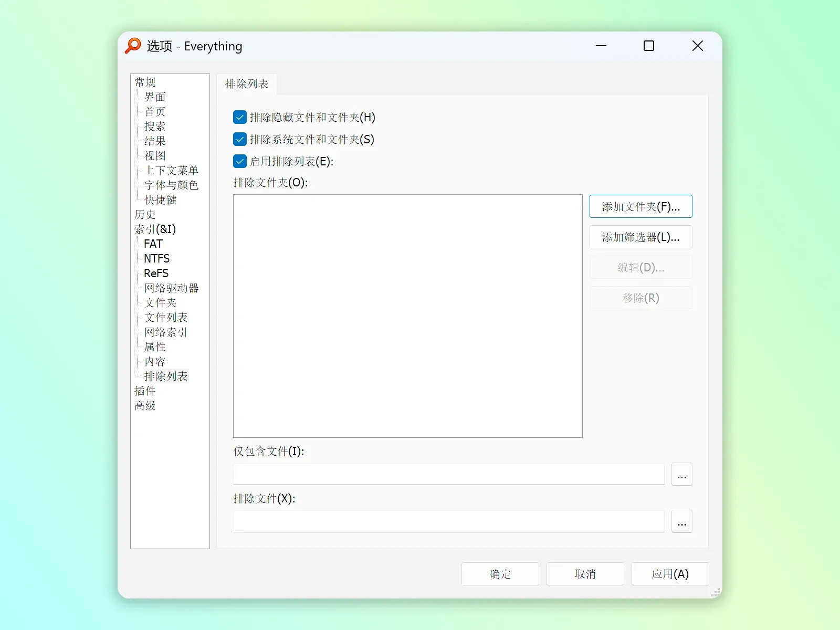Click the resize grip at dialog corner
Image resolution: width=840 pixels, height=630 pixels.
click(x=716, y=593)
